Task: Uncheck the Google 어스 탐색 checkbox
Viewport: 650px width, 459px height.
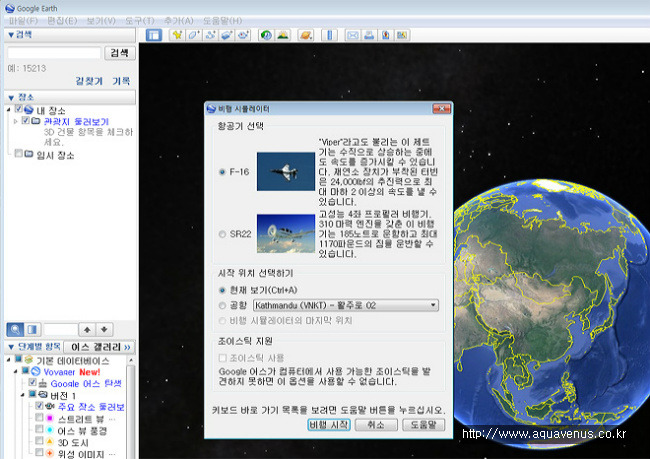Action: click(x=32, y=382)
